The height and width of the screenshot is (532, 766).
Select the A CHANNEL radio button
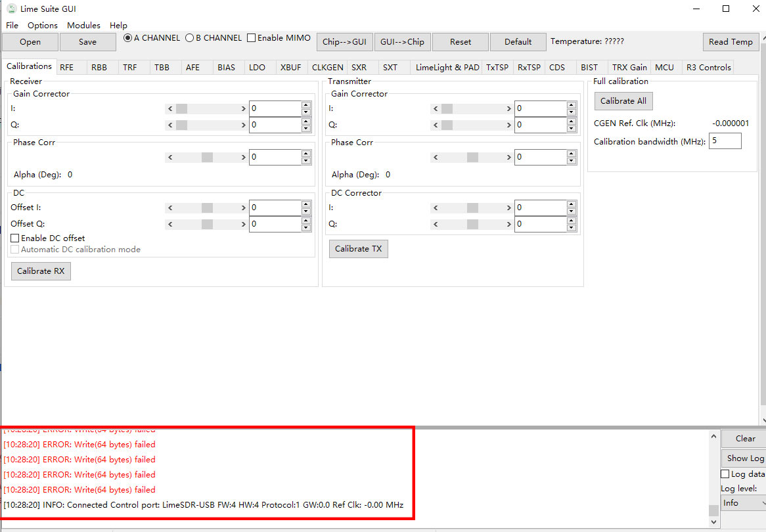pos(127,37)
